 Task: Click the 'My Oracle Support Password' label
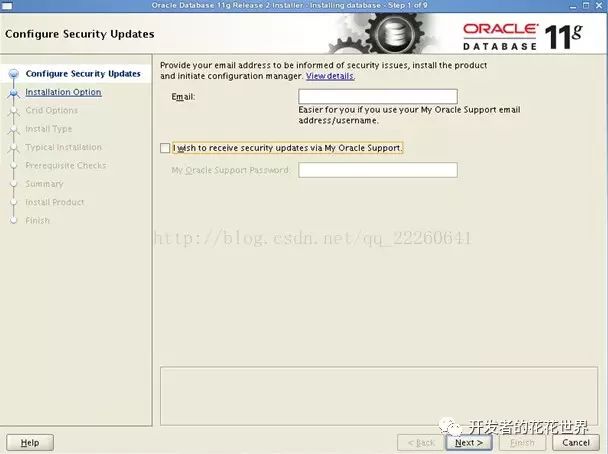click(x=230, y=170)
